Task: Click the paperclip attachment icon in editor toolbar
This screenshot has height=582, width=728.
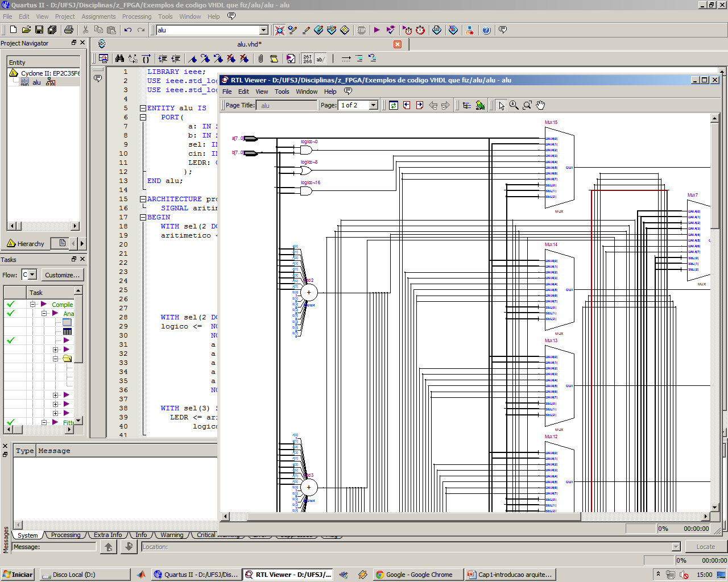Action: [x=260, y=59]
